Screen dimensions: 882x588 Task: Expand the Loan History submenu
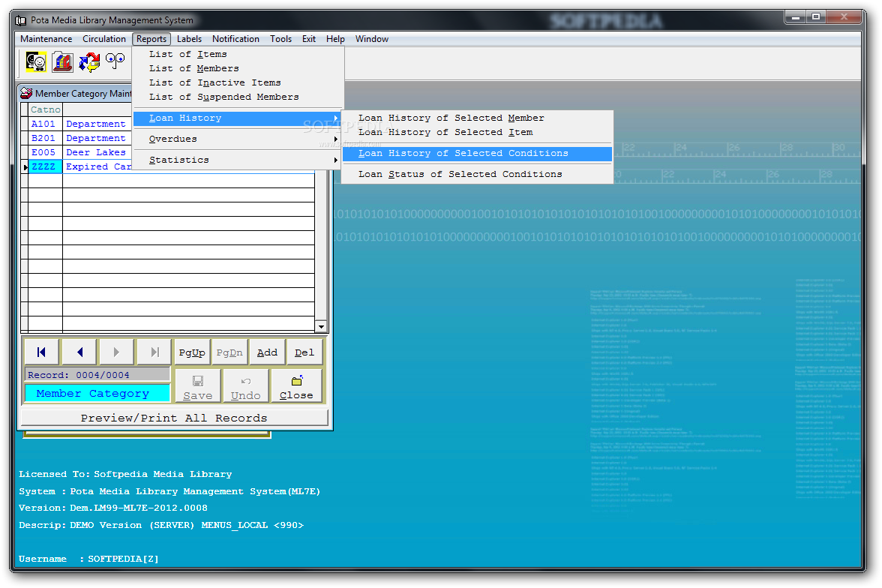[238, 118]
